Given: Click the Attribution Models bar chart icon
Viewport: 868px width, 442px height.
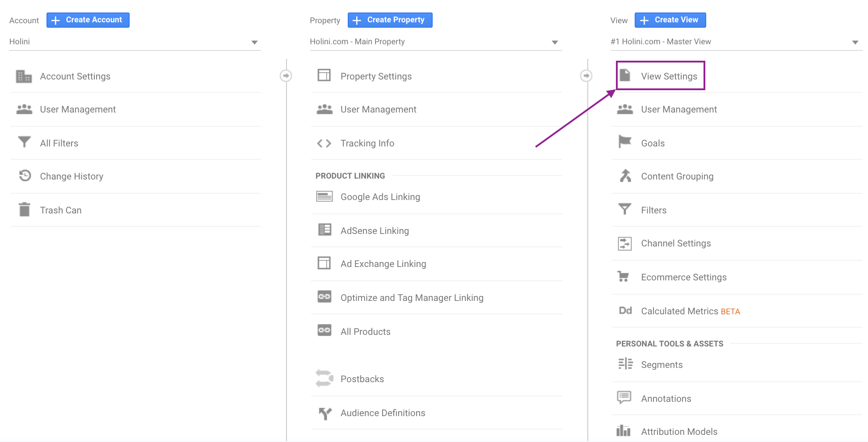Looking at the screenshot, I should pyautogui.click(x=624, y=430).
